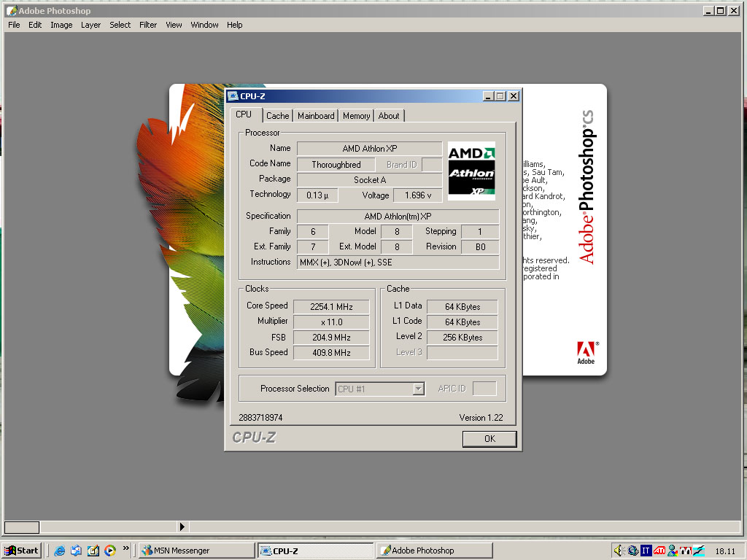Click the Core Speed 2254.1 MHz value
This screenshot has height=560, width=747.
[x=331, y=307]
